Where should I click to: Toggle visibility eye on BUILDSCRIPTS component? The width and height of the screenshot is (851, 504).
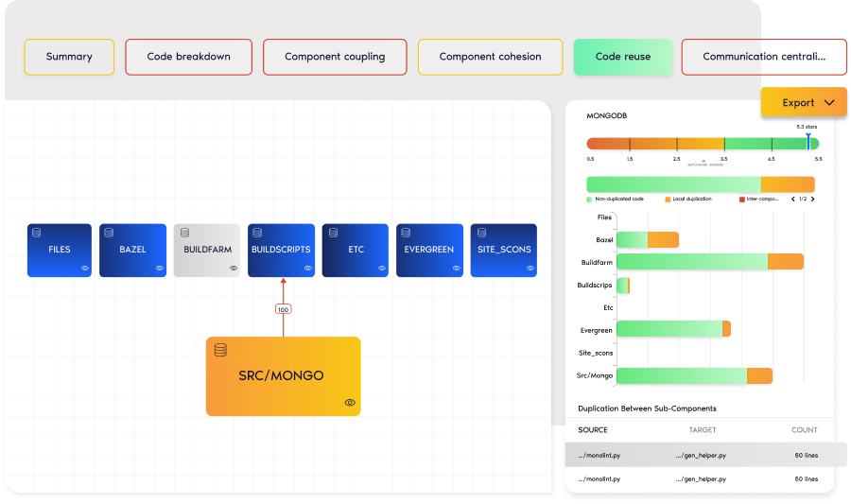(x=307, y=268)
